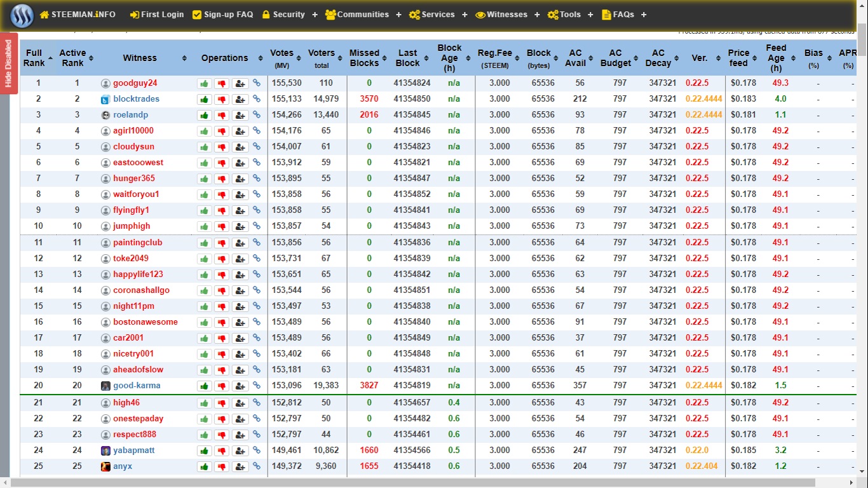This screenshot has height=488, width=868.
Task: Open witness onestepaday profile link
Action: [x=138, y=419]
